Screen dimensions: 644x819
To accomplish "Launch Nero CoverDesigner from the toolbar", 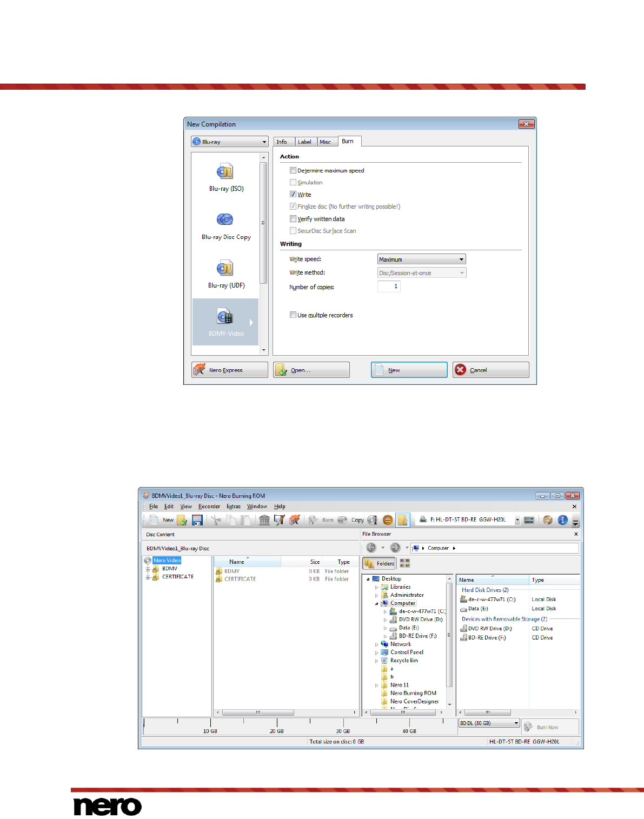I will (280, 520).
